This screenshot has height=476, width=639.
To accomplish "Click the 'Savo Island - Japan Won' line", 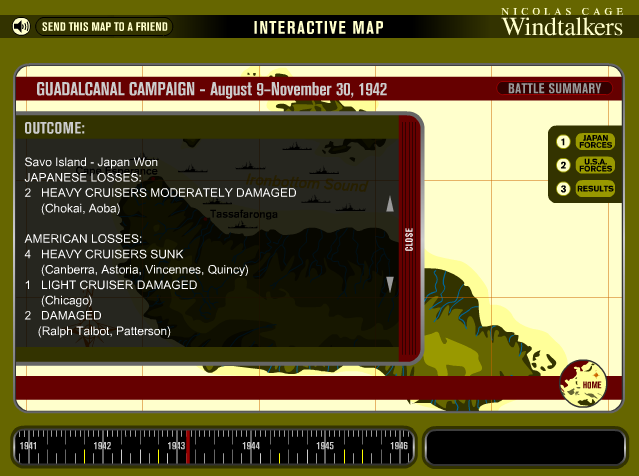I will pos(91,162).
